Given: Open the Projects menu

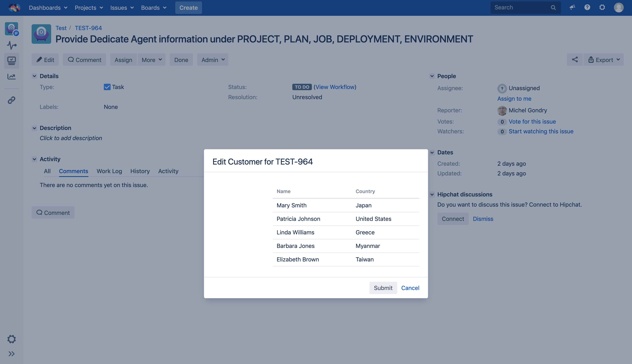Looking at the screenshot, I should point(89,8).
